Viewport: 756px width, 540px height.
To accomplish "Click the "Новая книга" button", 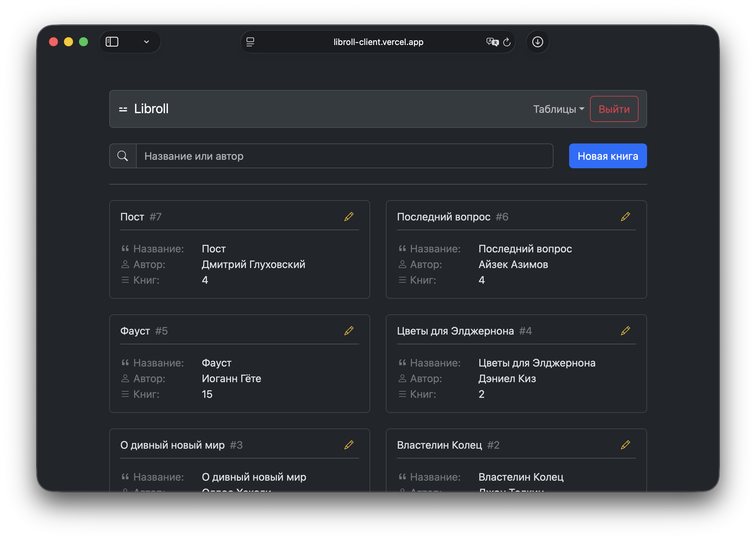I will pyautogui.click(x=608, y=156).
